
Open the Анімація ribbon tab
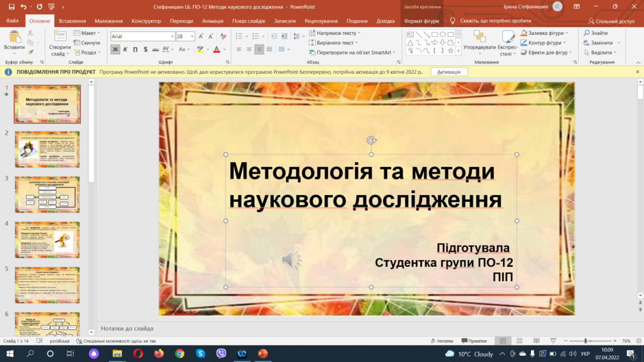(x=213, y=21)
